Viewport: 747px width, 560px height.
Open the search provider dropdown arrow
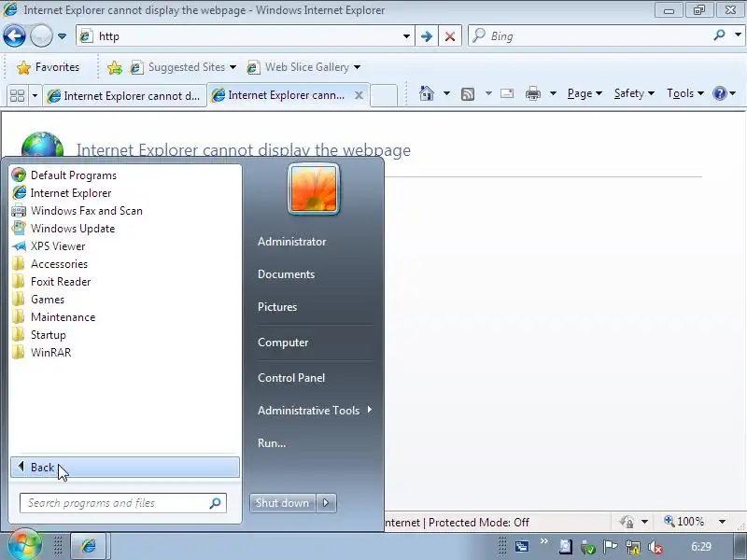coord(738,35)
